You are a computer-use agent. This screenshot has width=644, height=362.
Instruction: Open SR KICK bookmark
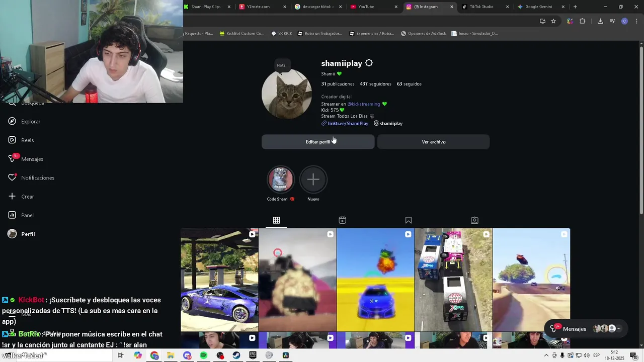tap(282, 34)
